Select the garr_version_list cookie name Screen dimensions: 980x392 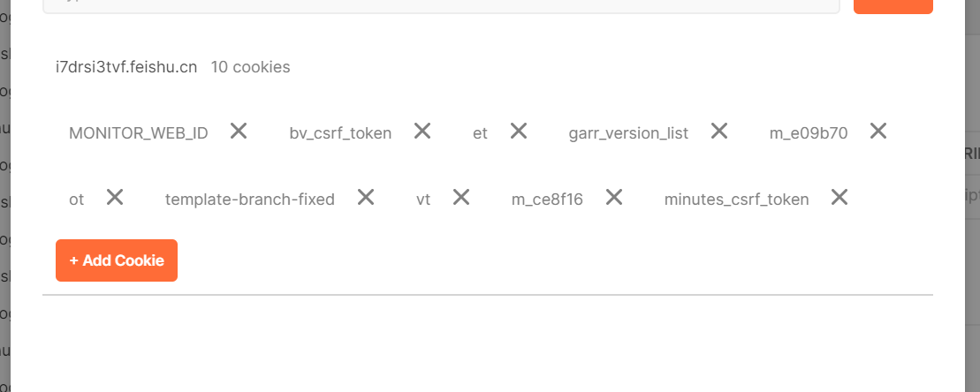tap(629, 133)
